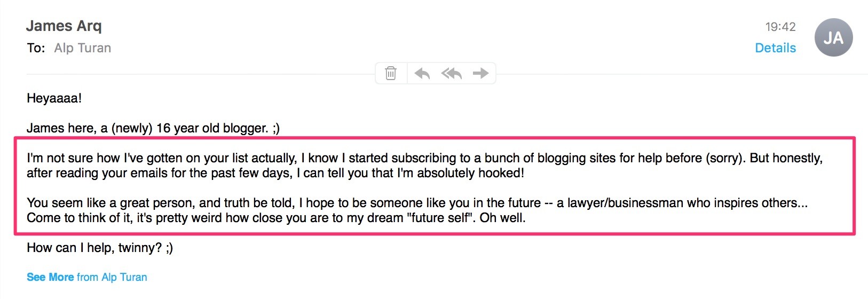868x299 pixels.
Task: Click the "To:" label in the header
Action: [36, 48]
